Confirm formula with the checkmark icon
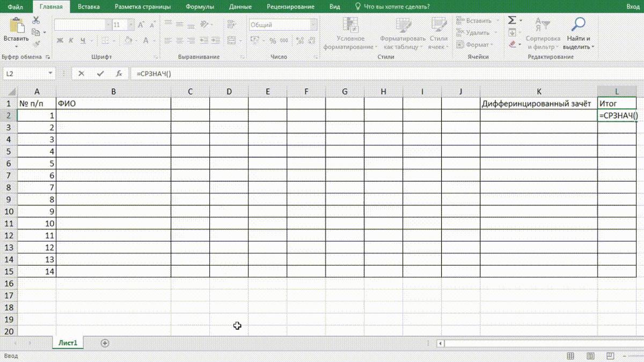Screen dimensions: 644x362 [100, 73]
